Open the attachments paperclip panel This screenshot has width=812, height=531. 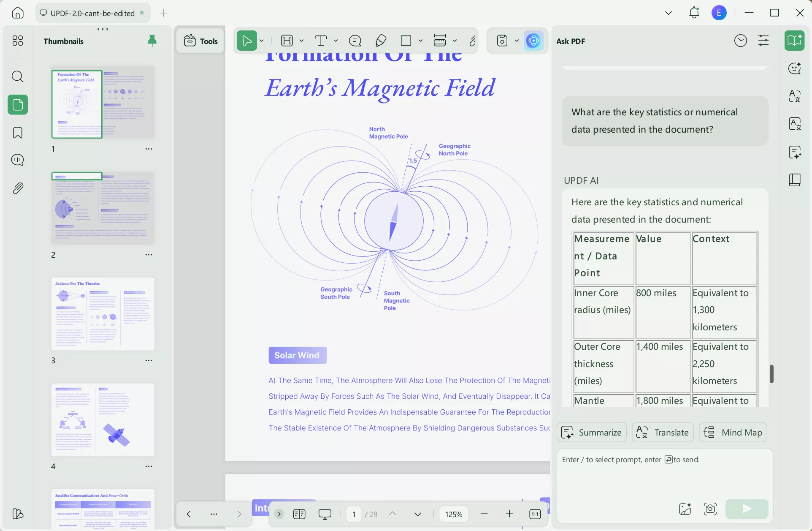(18, 188)
